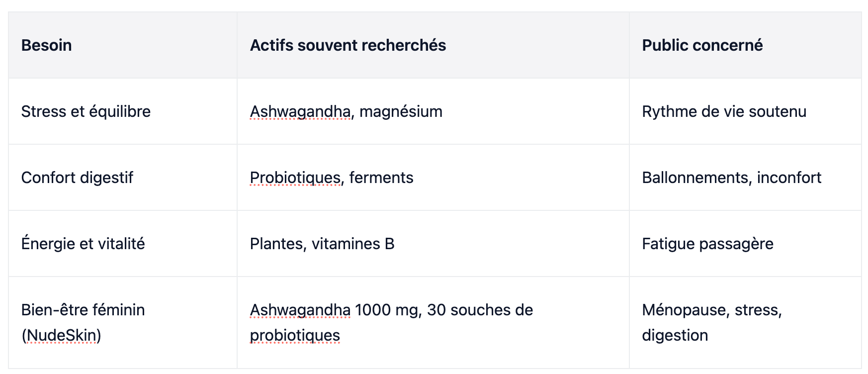The height and width of the screenshot is (374, 868).
Task: Click the underlined word NudeSkin
Action: tap(61, 335)
